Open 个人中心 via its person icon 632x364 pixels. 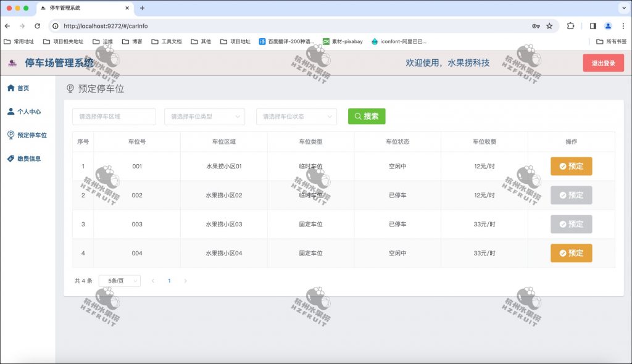pyautogui.click(x=11, y=111)
